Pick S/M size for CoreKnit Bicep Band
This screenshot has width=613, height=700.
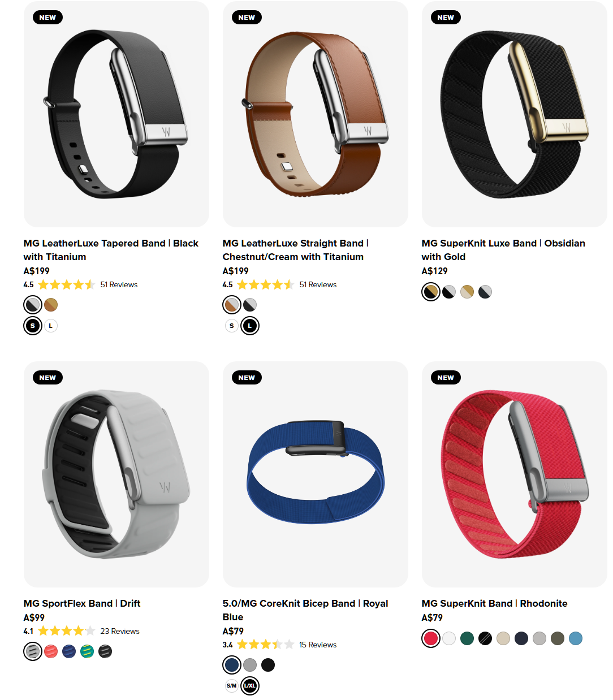232,686
